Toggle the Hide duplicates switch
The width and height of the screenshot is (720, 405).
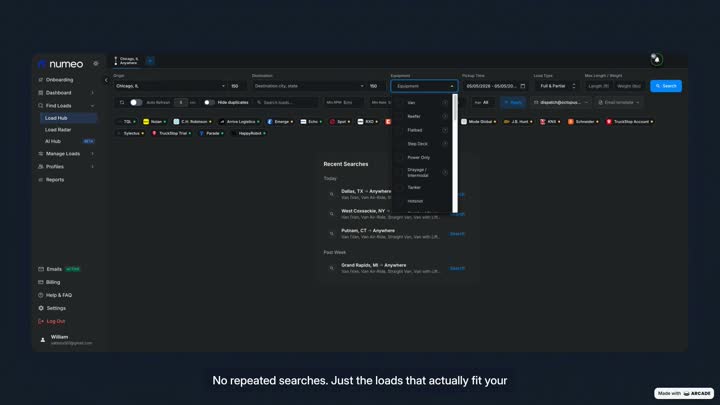209,102
